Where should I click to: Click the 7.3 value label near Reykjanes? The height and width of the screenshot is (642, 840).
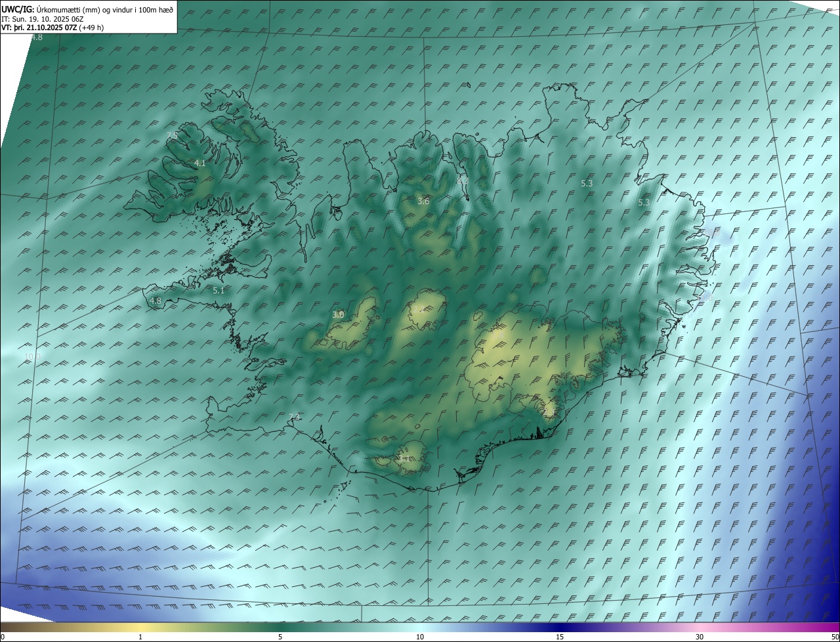click(294, 417)
